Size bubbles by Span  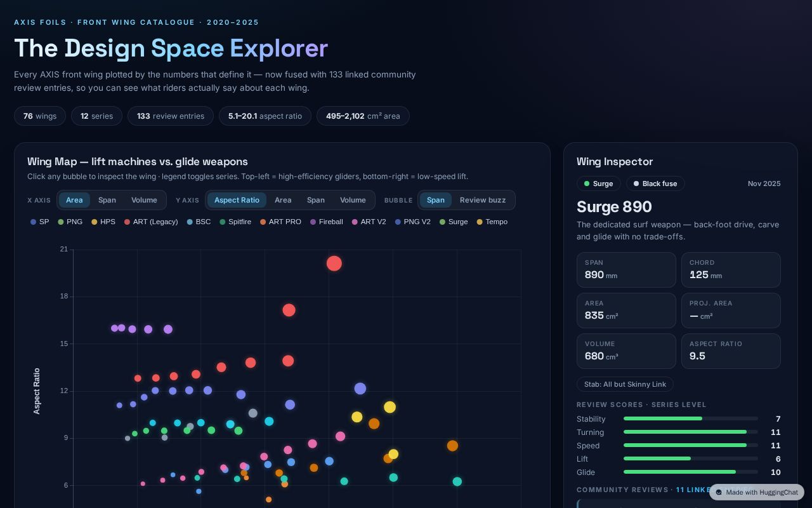click(436, 200)
